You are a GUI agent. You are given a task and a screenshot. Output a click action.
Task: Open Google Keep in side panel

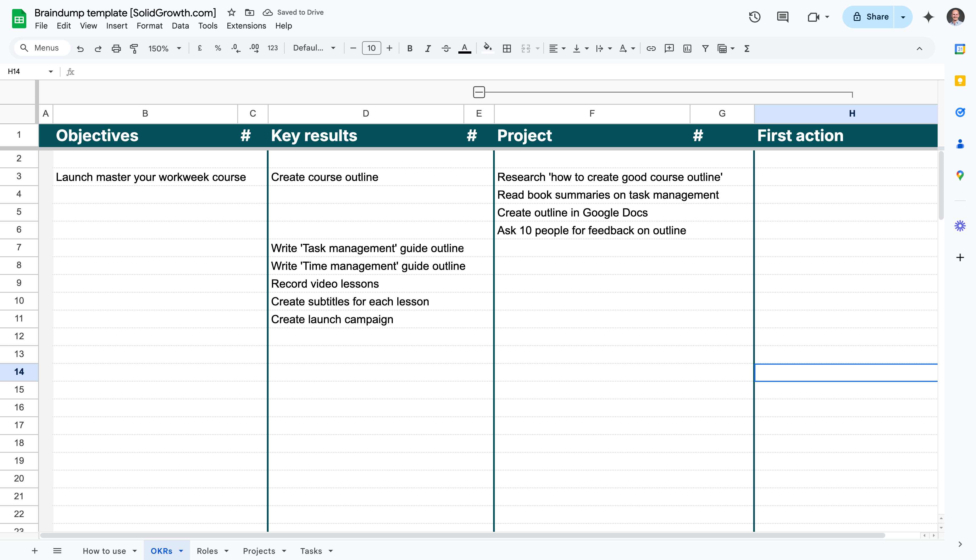(960, 81)
